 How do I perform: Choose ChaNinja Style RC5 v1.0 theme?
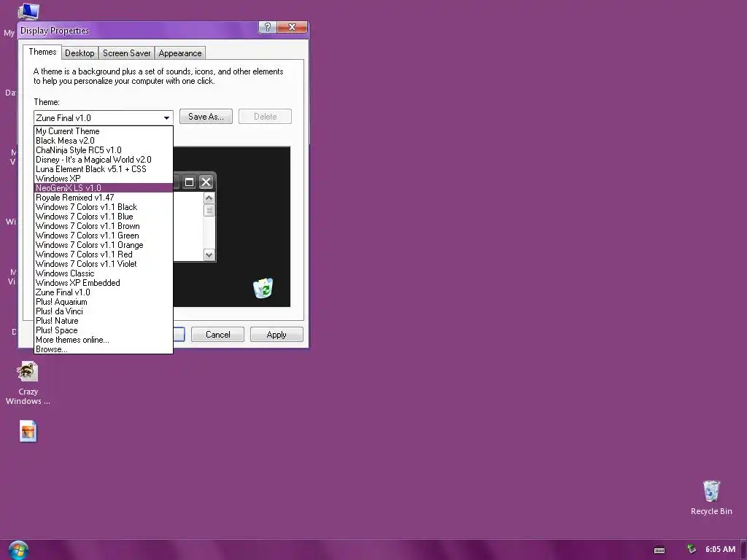[104, 150]
